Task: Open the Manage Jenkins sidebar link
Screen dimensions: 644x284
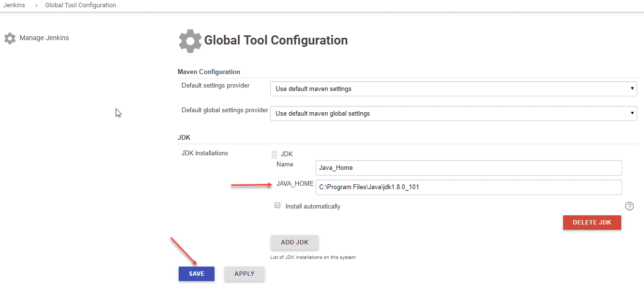Action: 44,38
